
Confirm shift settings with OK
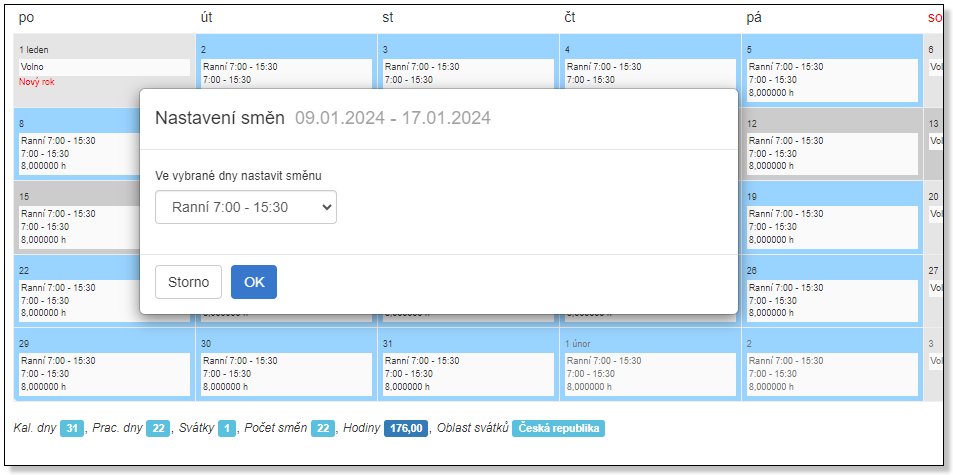point(254,282)
